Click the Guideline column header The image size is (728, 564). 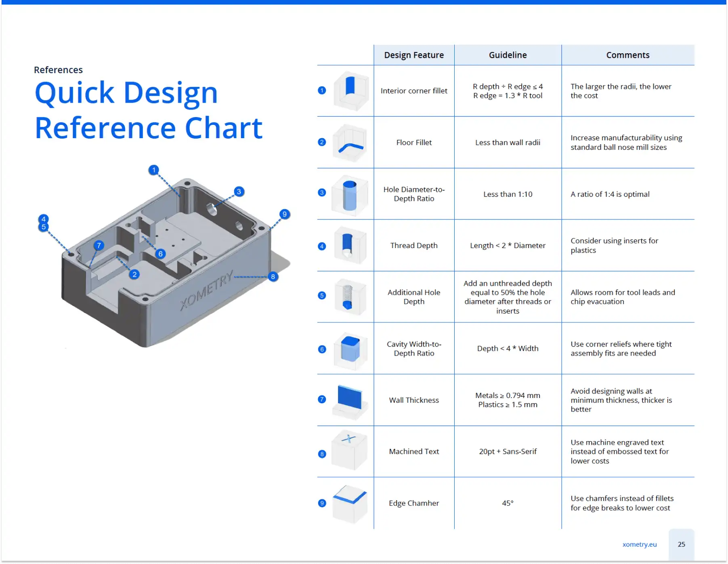pyautogui.click(x=508, y=55)
